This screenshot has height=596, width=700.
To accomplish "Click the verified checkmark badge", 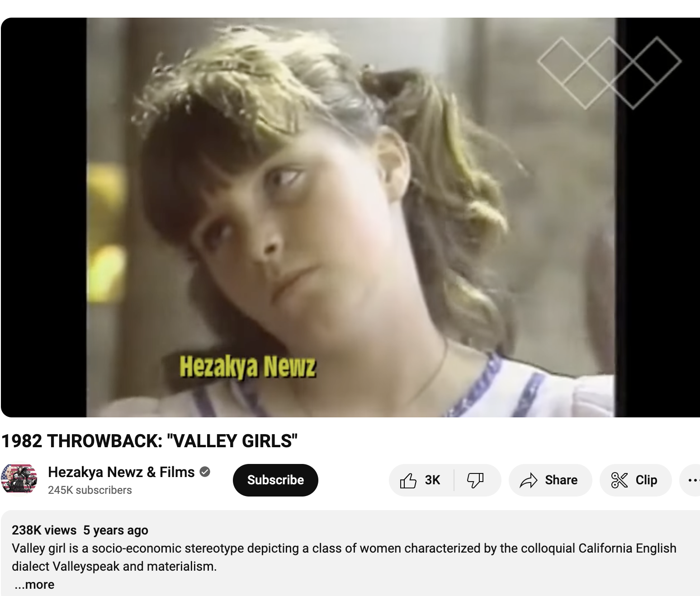I will 205,472.
